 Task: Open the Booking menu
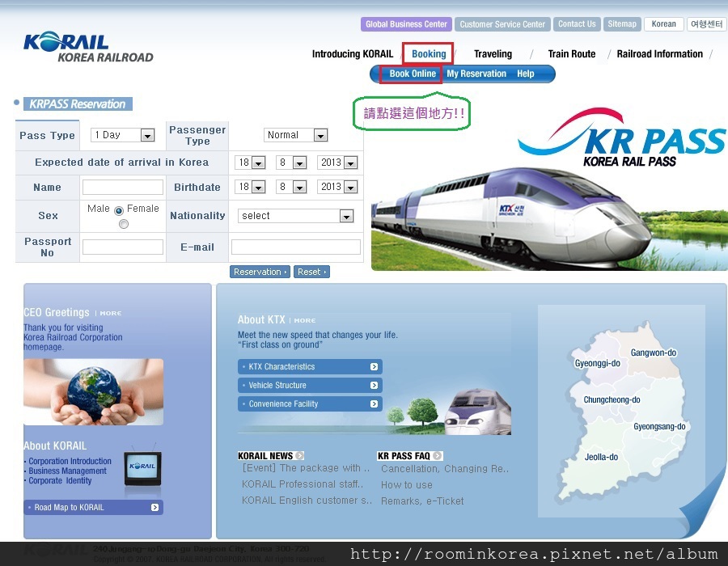pos(429,54)
